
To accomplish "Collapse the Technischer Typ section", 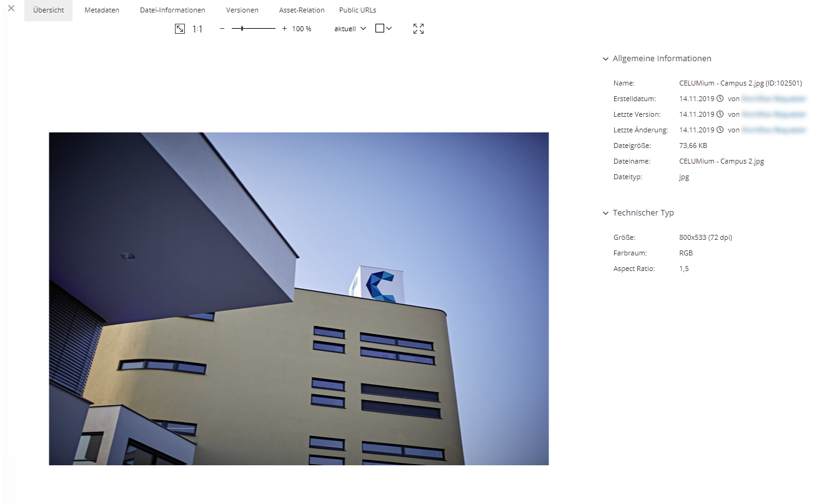I will coord(605,213).
